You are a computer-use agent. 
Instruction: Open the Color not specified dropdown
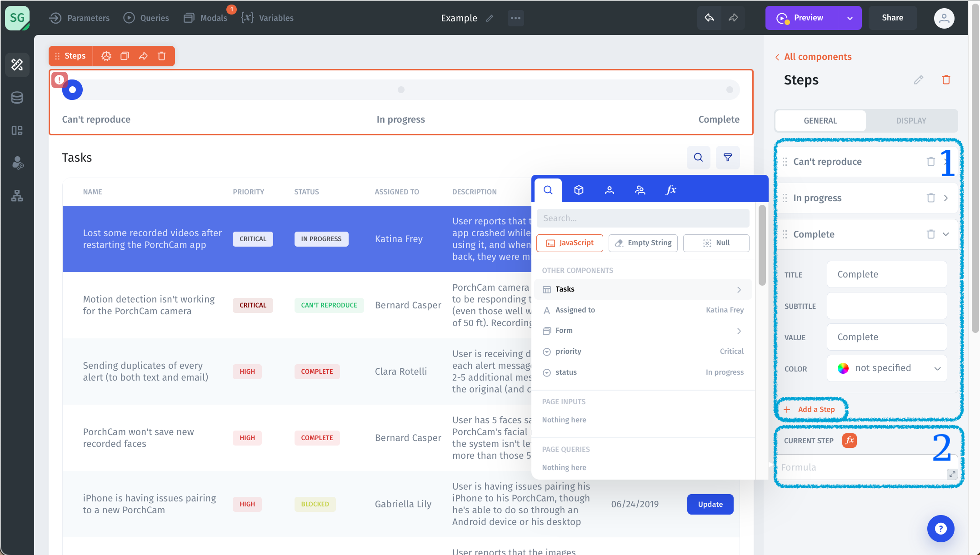[x=886, y=368]
